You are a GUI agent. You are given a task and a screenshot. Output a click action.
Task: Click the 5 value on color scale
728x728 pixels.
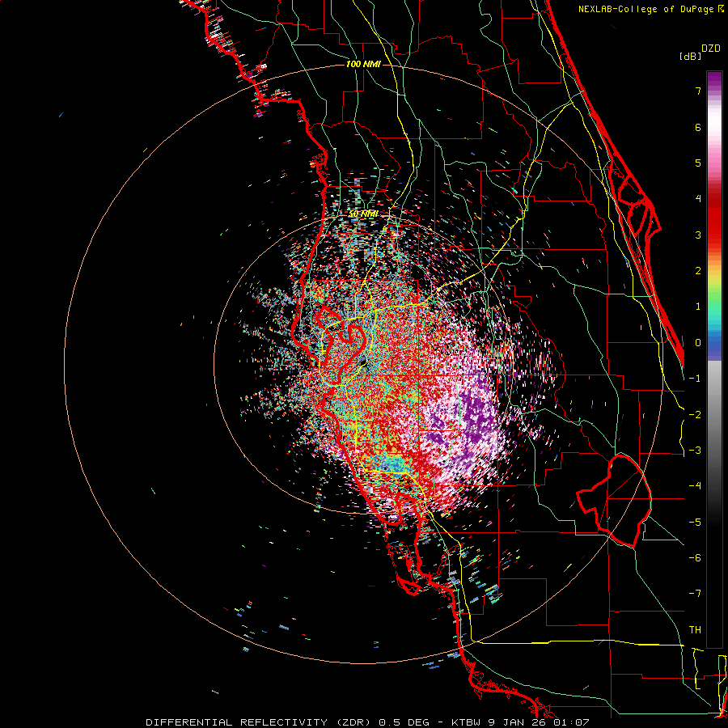(698, 163)
